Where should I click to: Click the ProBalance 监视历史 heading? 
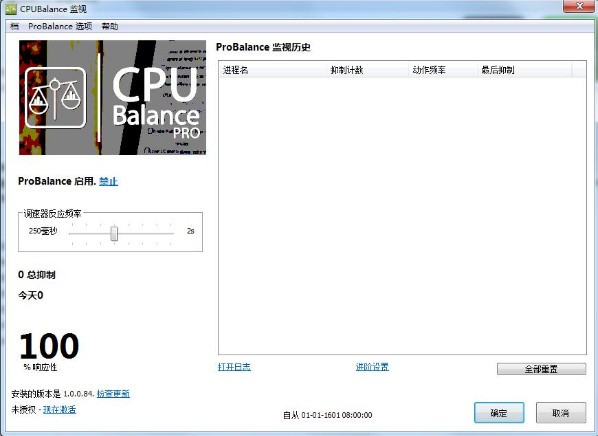263,47
